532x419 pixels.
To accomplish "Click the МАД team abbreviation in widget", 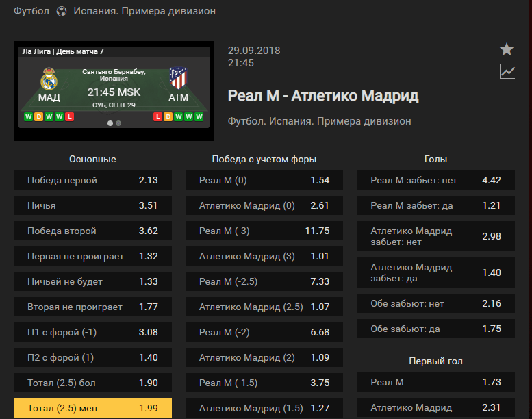I will 49,97.
